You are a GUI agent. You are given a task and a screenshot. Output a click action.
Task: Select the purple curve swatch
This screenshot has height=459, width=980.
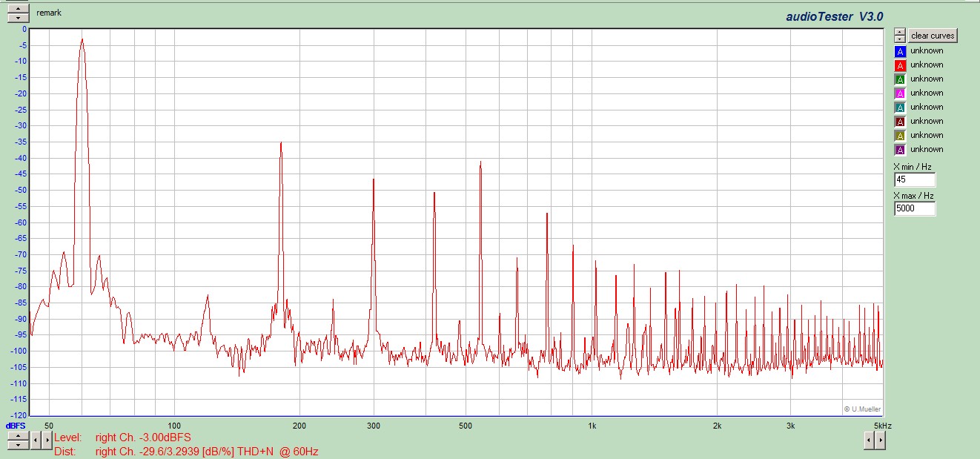coord(900,150)
